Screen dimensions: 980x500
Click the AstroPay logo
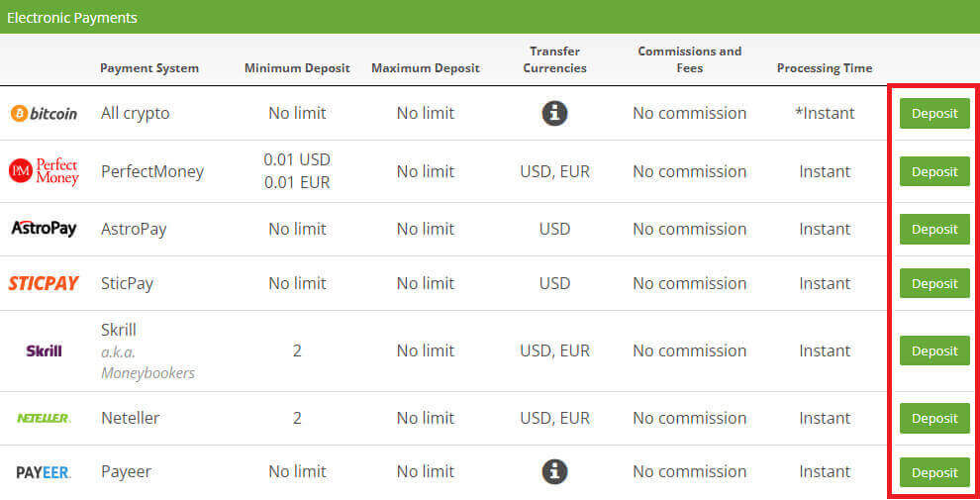[44, 229]
